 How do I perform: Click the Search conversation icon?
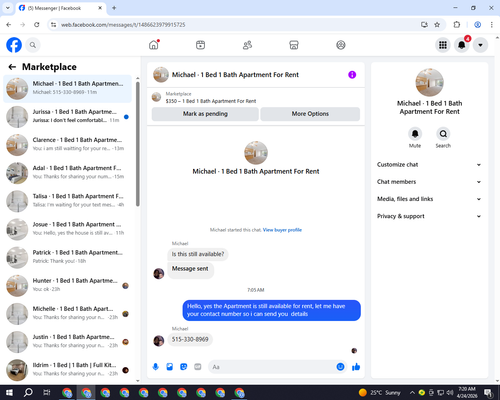(443, 134)
